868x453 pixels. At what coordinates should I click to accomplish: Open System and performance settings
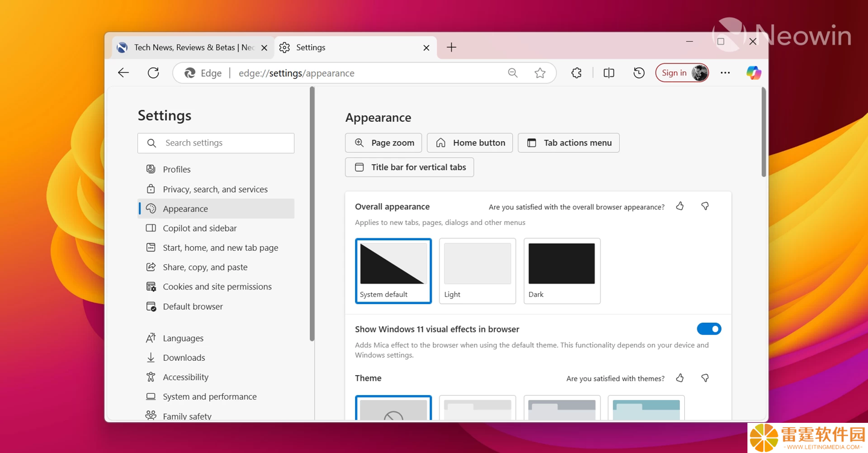tap(216, 396)
